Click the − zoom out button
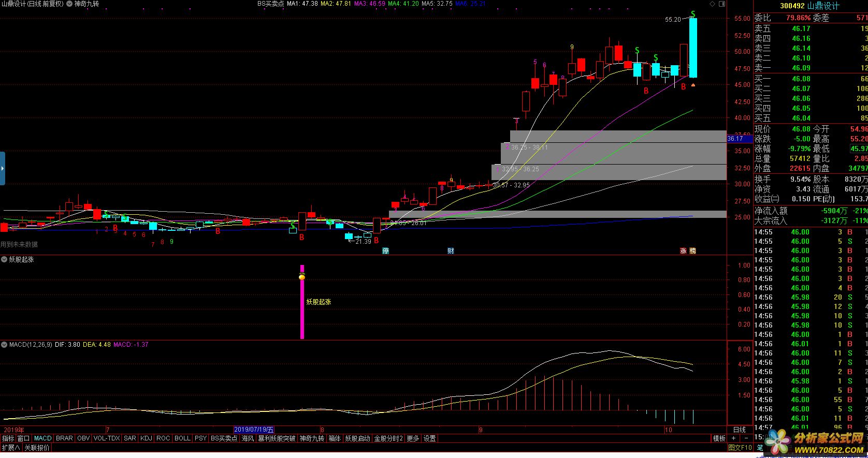868x458 pixels. pos(746,438)
